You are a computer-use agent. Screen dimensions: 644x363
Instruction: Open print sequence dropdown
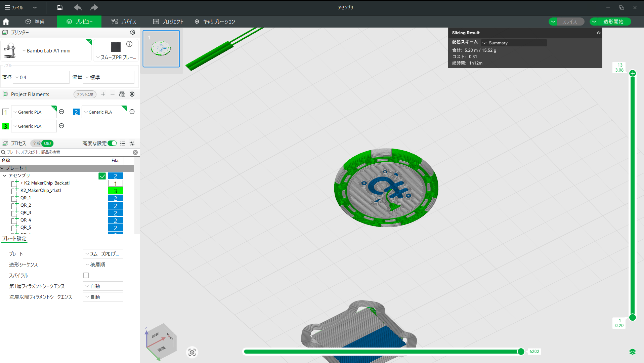(103, 265)
